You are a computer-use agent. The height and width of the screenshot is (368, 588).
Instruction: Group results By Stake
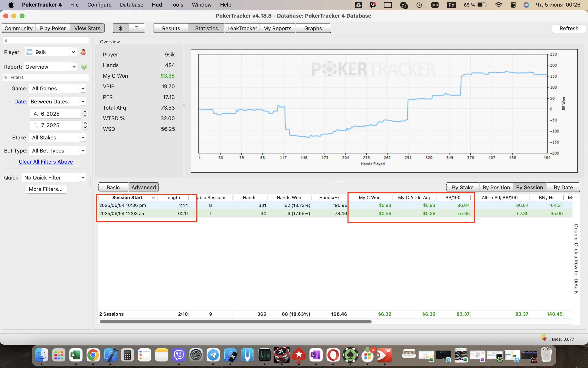click(x=463, y=187)
